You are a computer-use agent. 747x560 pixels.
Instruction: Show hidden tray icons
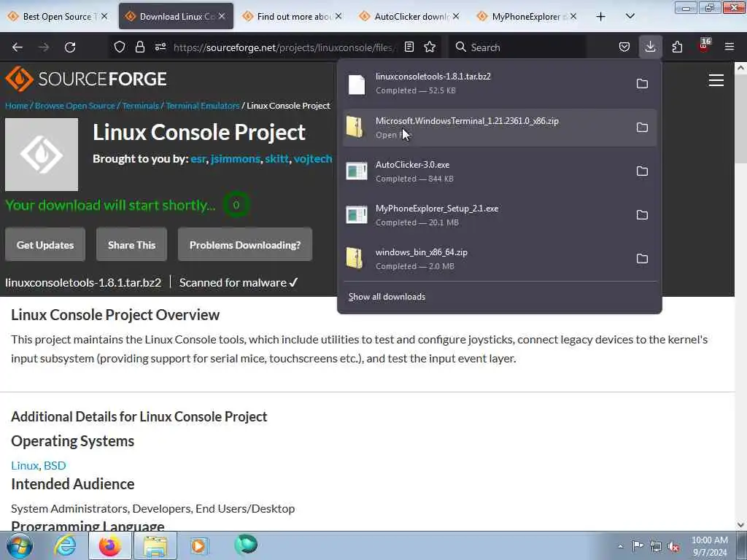pyautogui.click(x=620, y=546)
